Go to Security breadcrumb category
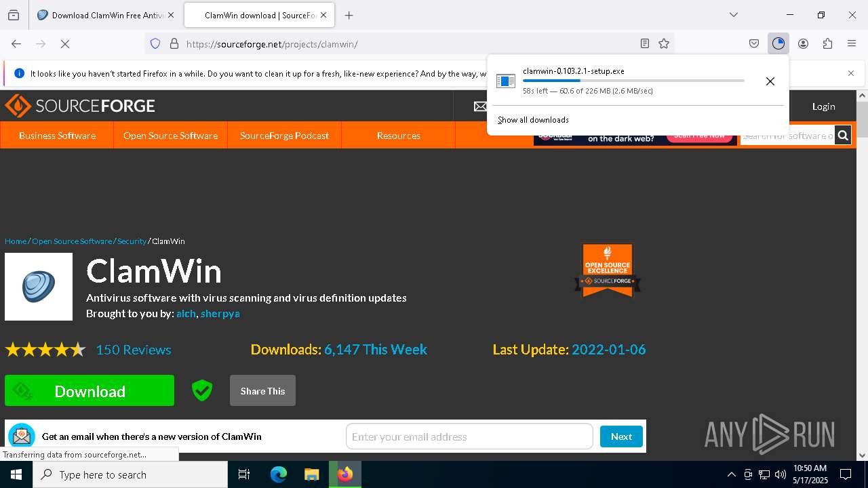This screenshot has width=868, height=488. (x=132, y=241)
